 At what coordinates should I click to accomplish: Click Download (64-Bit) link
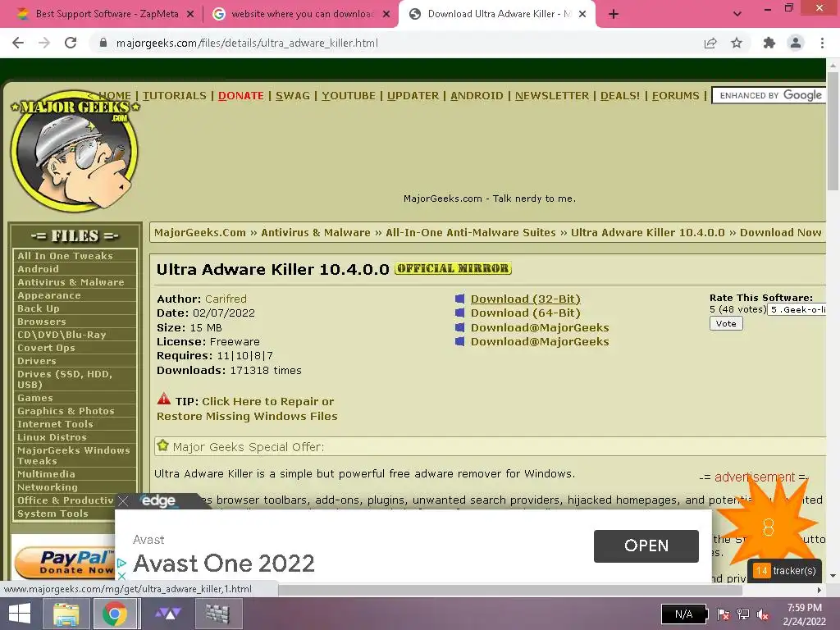[x=526, y=313]
